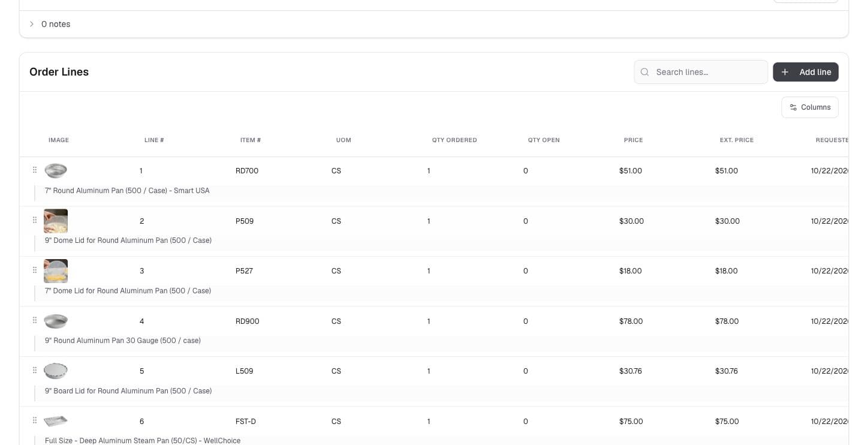Click the QTY OPEN column header
Screen dimensions: 868x445
coord(544,140)
